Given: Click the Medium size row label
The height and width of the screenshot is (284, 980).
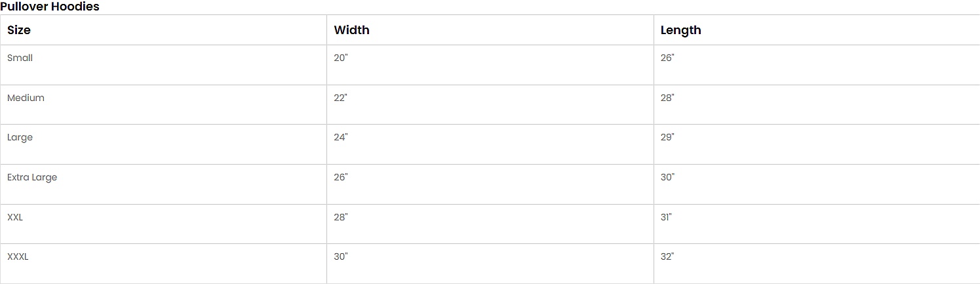Looking at the screenshot, I should click(26, 98).
